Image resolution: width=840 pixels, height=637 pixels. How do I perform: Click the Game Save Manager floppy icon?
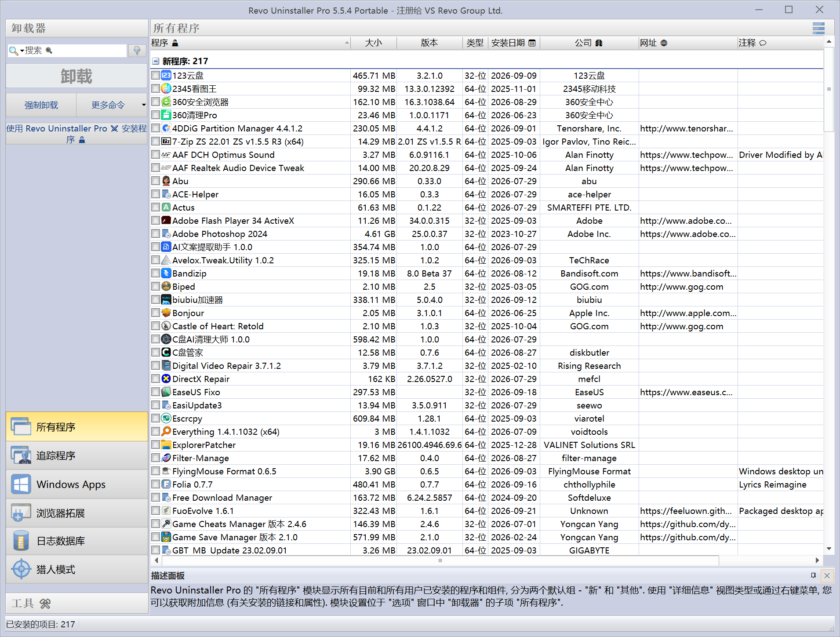tap(166, 537)
